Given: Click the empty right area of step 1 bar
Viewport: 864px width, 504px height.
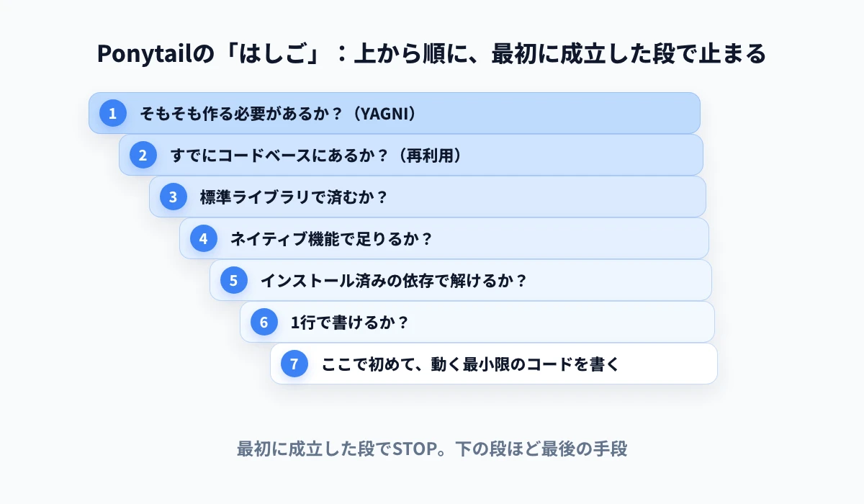Looking at the screenshot, I should [x=562, y=113].
